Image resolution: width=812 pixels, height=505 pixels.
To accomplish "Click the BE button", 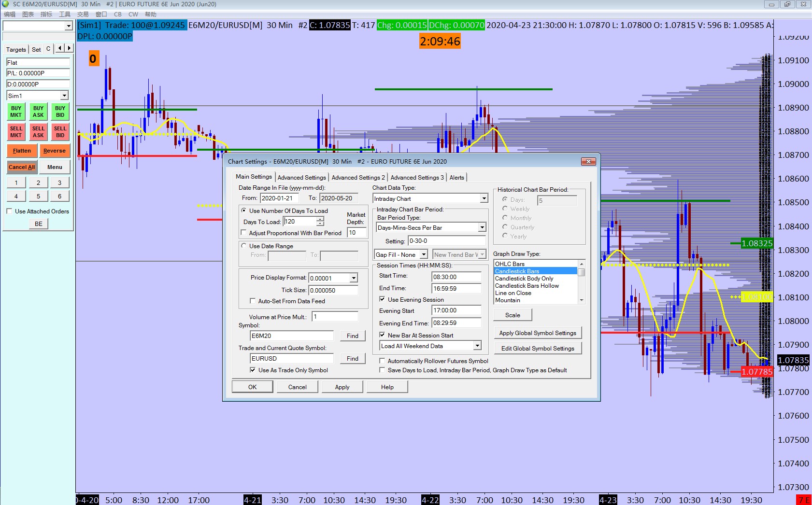I will 38,224.
